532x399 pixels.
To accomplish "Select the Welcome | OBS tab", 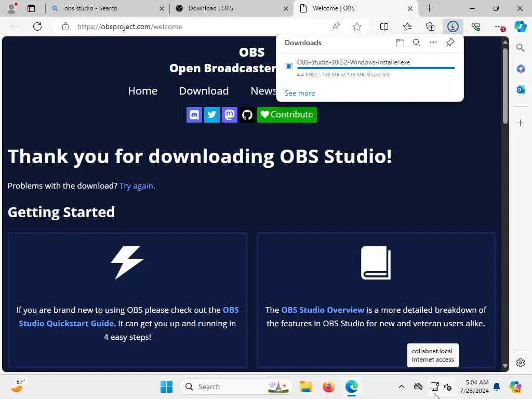I will [355, 8].
